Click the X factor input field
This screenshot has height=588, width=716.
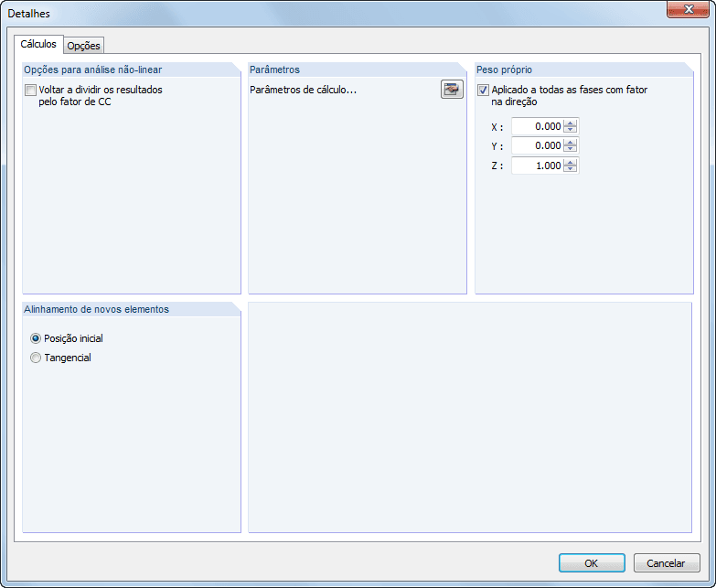click(x=538, y=126)
